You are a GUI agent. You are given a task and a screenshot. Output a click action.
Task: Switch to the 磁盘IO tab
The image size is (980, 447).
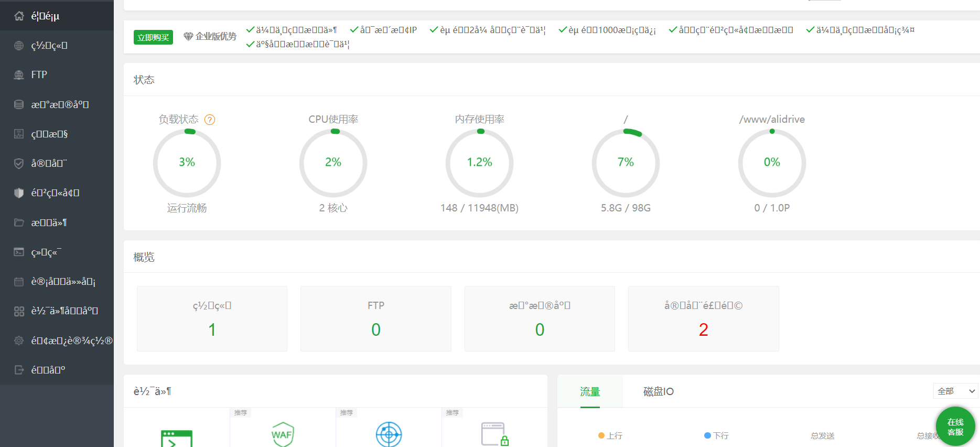pos(659,391)
